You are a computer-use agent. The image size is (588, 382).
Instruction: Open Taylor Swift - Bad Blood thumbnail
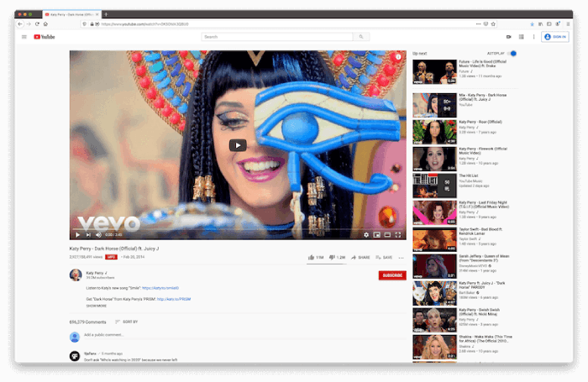(434, 239)
